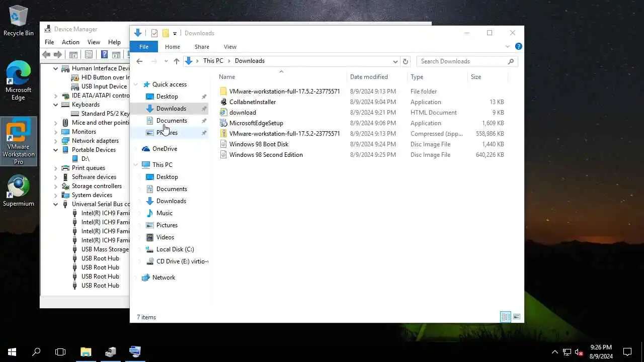Open Recycle Bin desktop icon

(x=18, y=21)
